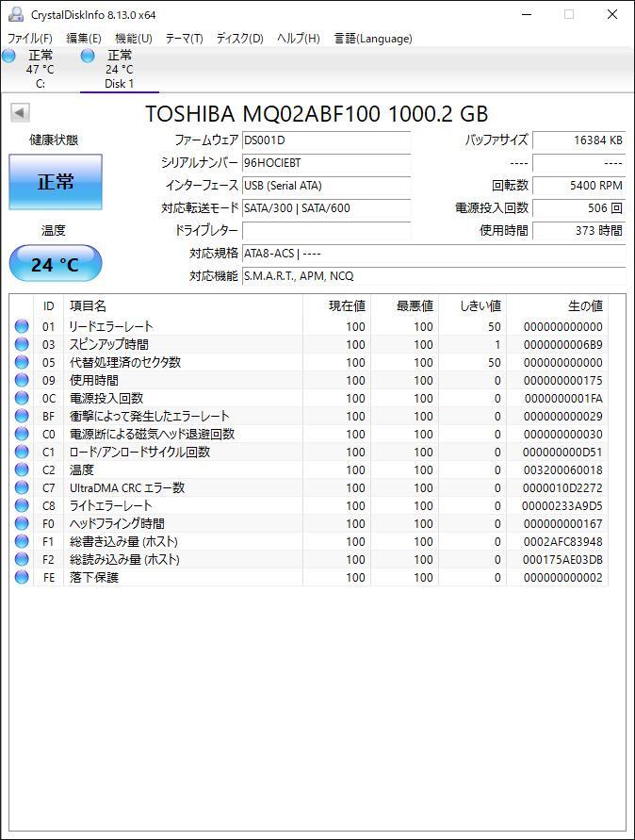Viewport: 635px width, 840px height.
Task: Click the status icon for ID 09 使用時間
Action: [22, 380]
